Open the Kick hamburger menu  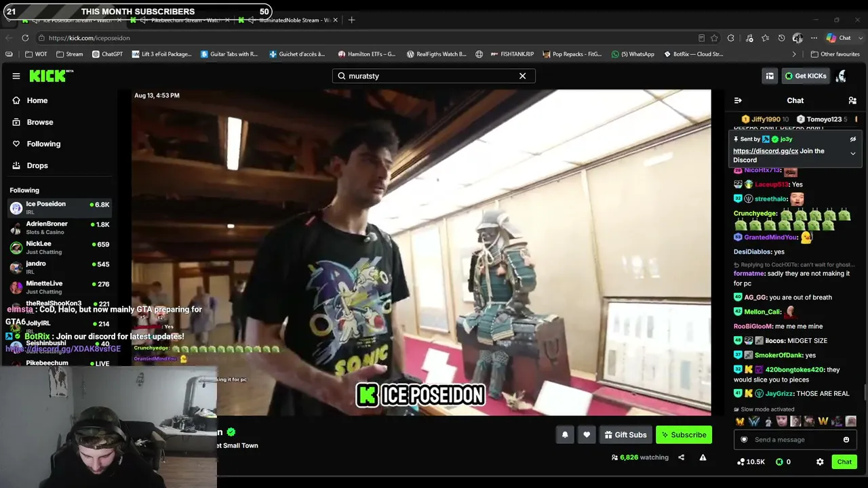(x=16, y=76)
